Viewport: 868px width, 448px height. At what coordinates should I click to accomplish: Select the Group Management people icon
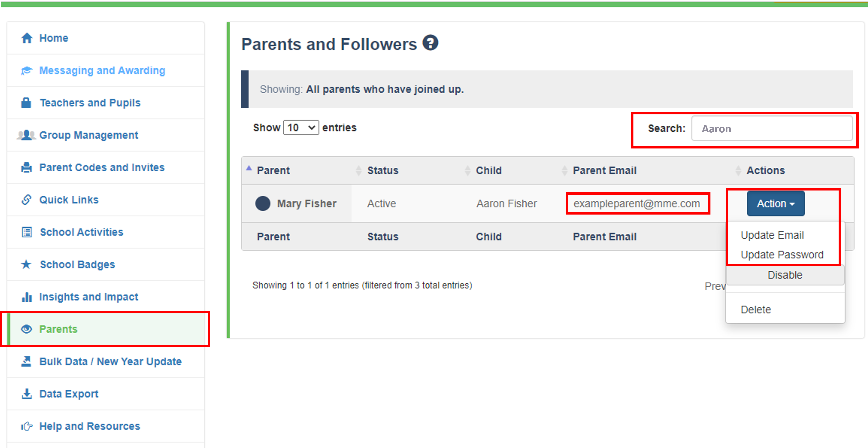click(x=26, y=135)
